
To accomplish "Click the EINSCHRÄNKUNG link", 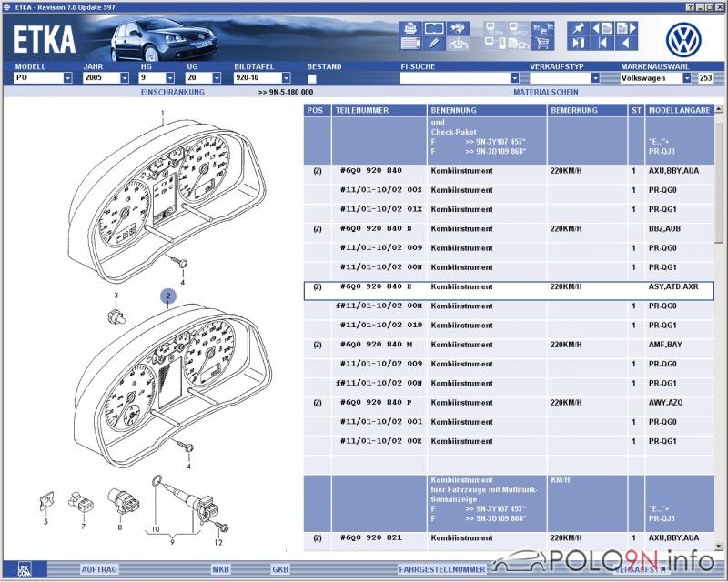I will pos(173,92).
